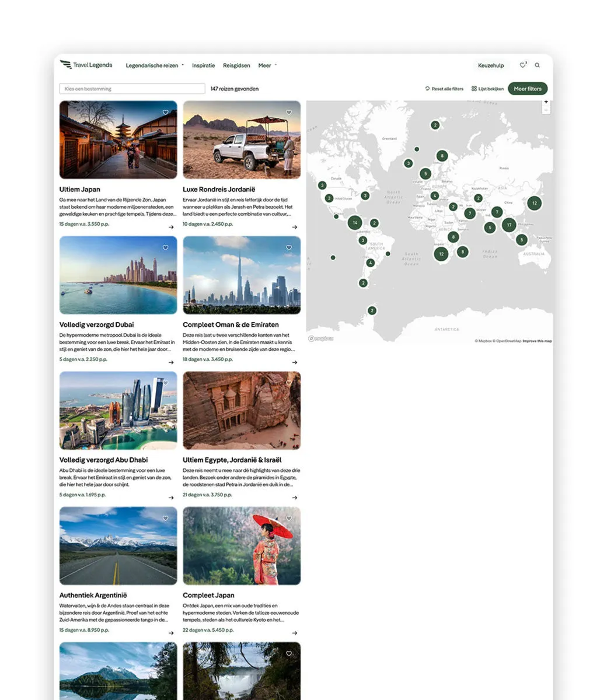Click Reset alle filters link
Viewport: 607px width, 700px height.
[x=444, y=89]
